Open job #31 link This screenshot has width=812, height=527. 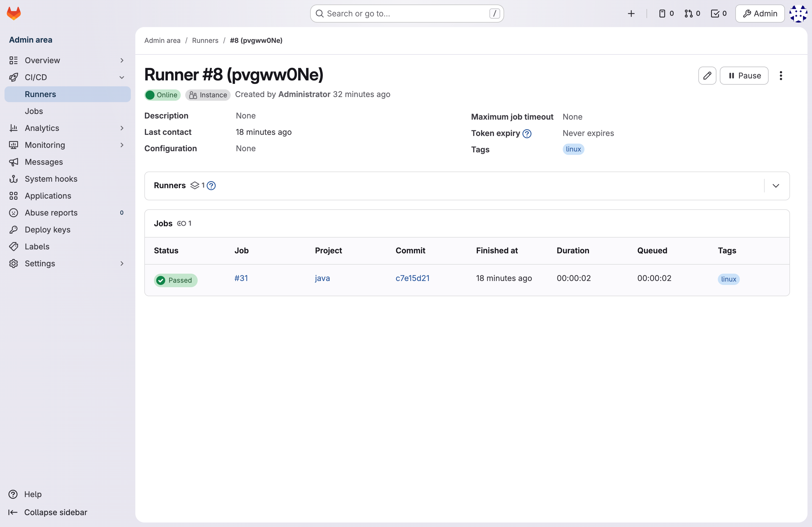click(x=241, y=278)
